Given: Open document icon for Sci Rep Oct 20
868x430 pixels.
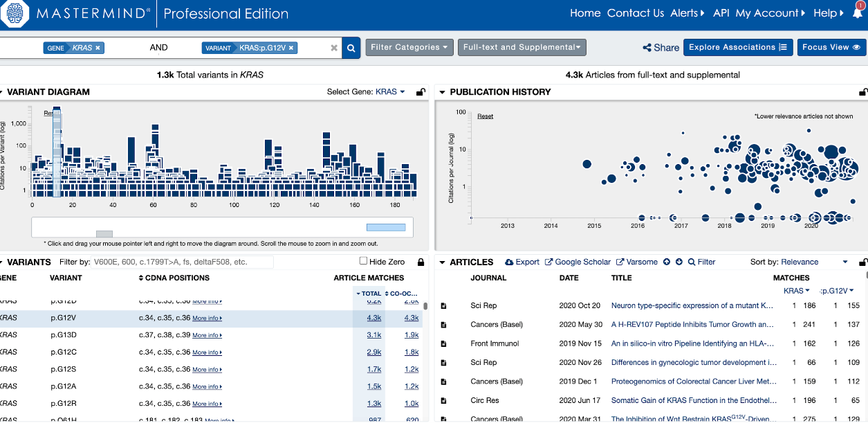Looking at the screenshot, I should coord(444,305).
